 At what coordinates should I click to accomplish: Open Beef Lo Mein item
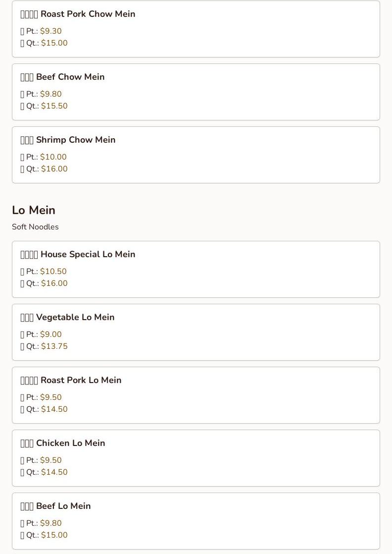196,521
